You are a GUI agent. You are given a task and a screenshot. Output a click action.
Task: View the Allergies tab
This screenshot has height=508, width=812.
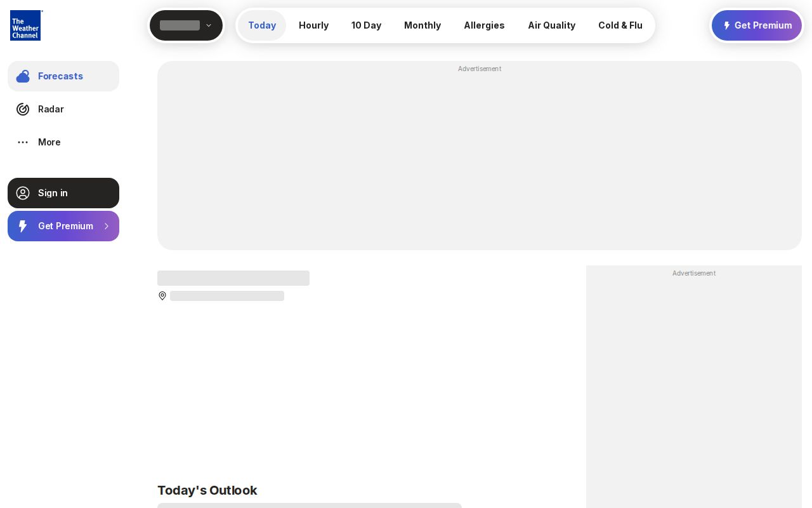coord(484,25)
